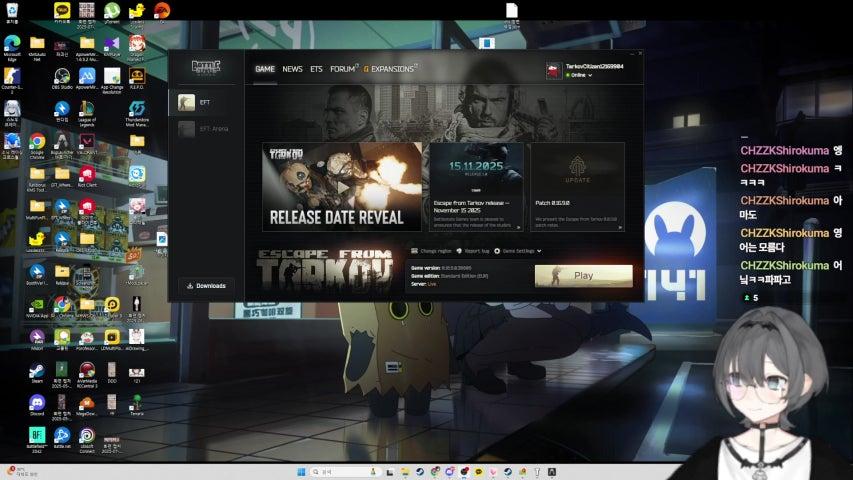Image resolution: width=853 pixels, height=480 pixels.
Task: Open the uTorrent desktop icon
Action: point(112,13)
